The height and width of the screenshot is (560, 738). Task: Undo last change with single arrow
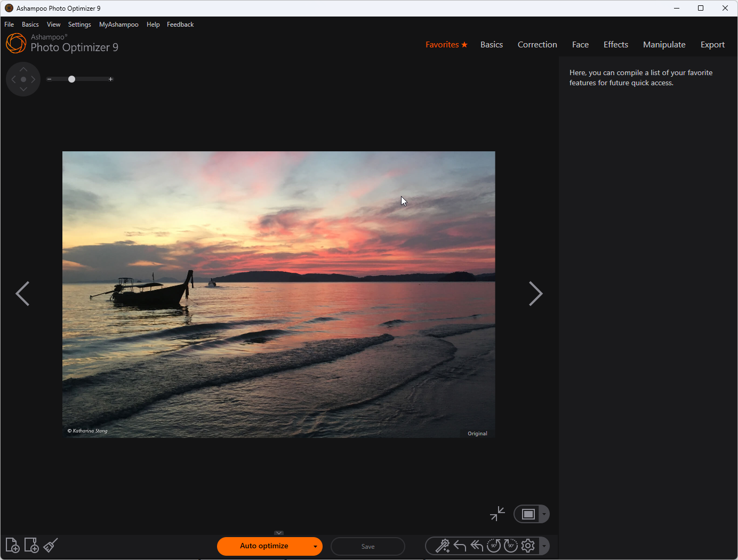coord(460,546)
